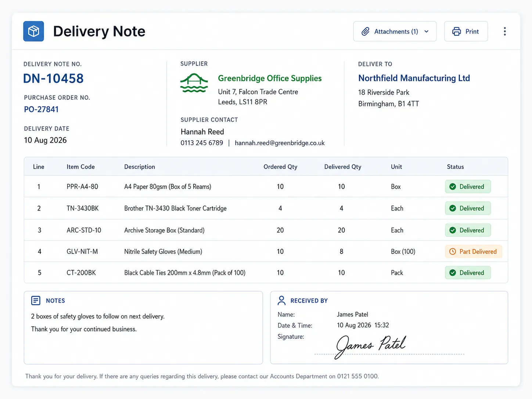Click the green check icon for TN-3430BK
Image resolution: width=532 pixels, height=399 pixels.
pyautogui.click(x=453, y=208)
